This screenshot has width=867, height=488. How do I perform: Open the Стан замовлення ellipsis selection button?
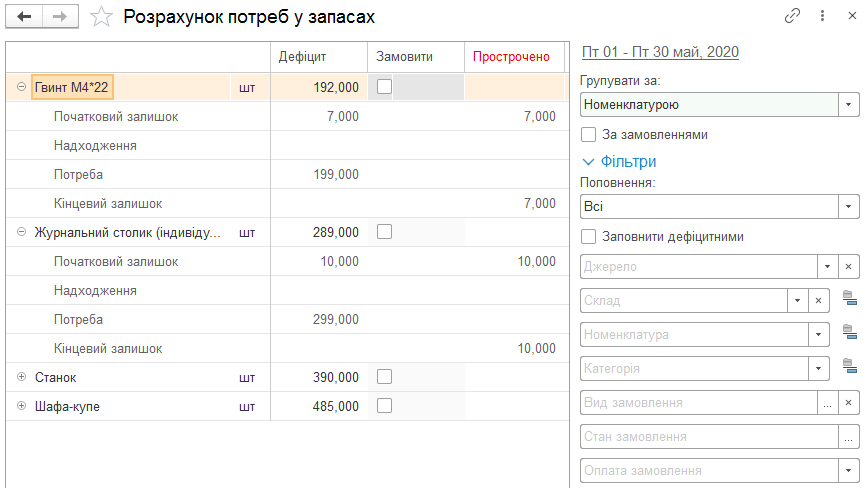point(849,437)
